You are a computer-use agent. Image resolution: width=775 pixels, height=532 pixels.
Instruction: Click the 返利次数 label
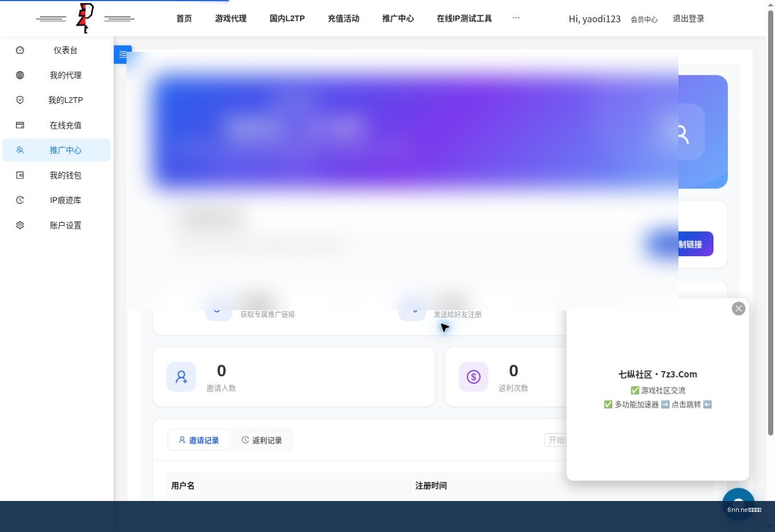pyautogui.click(x=513, y=388)
